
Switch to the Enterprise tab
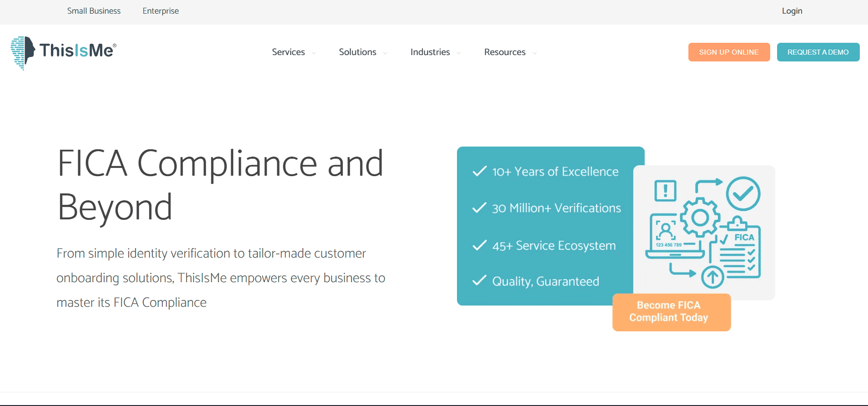tap(161, 11)
